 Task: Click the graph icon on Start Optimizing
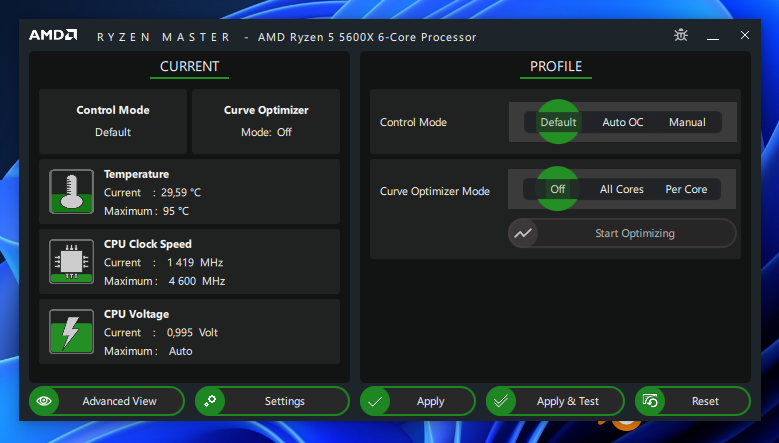(523, 233)
